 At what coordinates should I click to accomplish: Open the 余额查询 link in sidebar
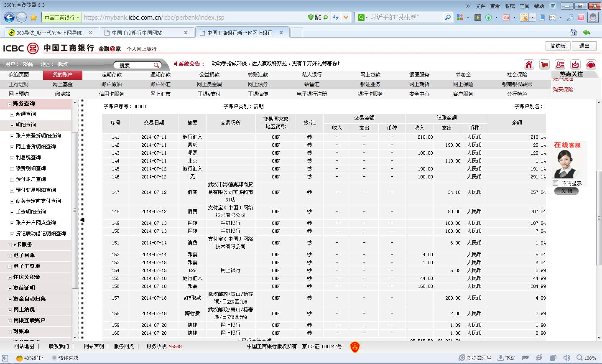point(26,114)
